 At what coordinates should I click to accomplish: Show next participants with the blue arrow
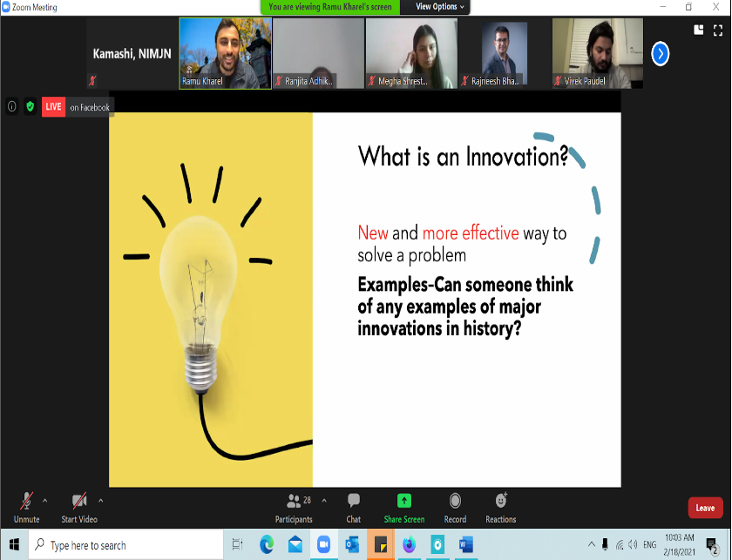[661, 54]
